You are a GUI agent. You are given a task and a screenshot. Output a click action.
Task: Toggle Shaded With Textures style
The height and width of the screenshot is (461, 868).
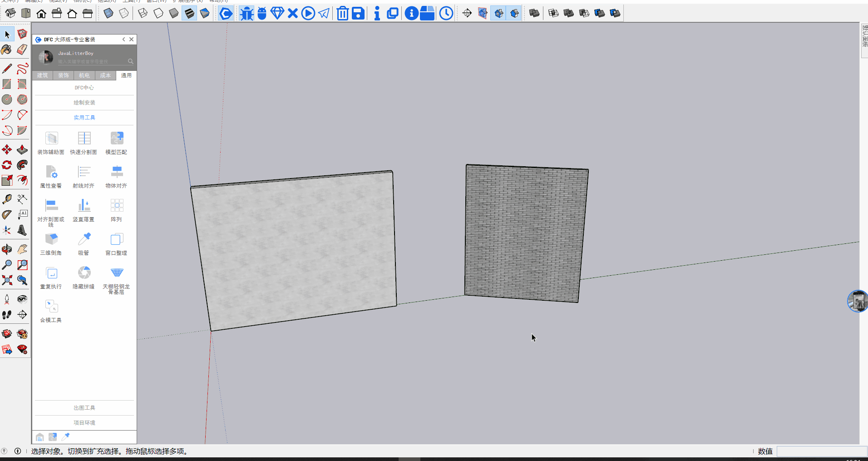pyautogui.click(x=189, y=13)
